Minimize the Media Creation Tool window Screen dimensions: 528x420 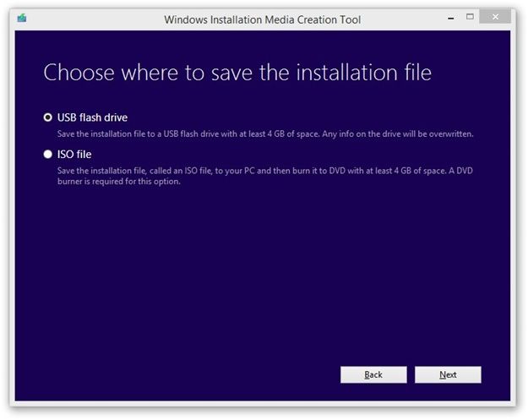tap(451, 19)
